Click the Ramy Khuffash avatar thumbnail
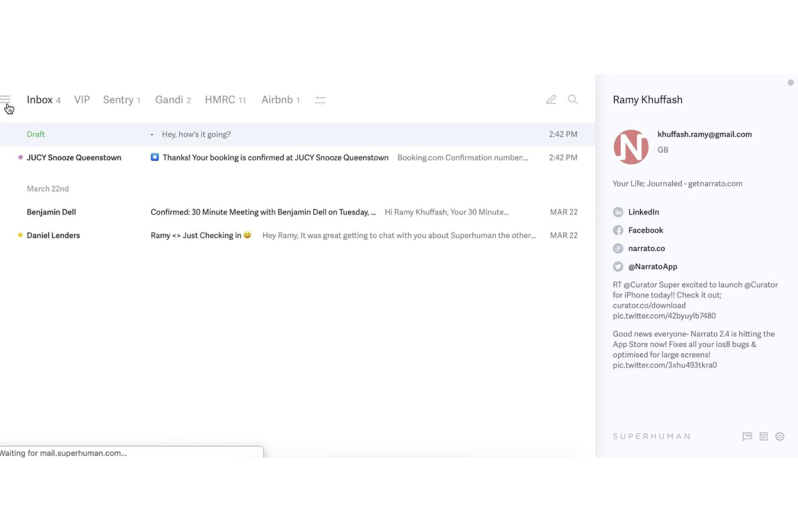 tap(631, 146)
